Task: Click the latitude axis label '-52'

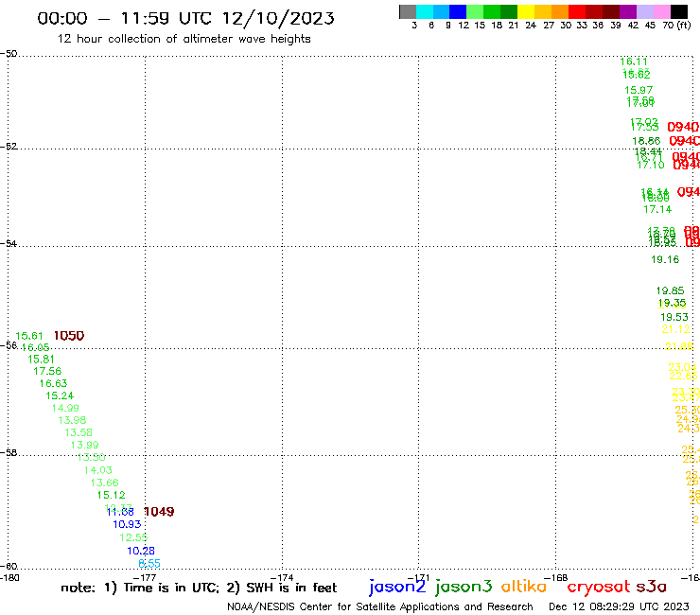Action: tap(9, 147)
